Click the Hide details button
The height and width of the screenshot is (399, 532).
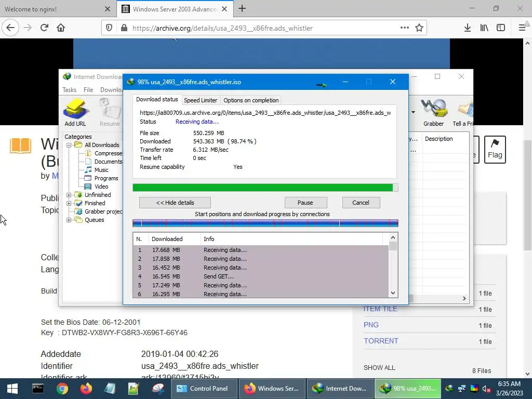175,203
